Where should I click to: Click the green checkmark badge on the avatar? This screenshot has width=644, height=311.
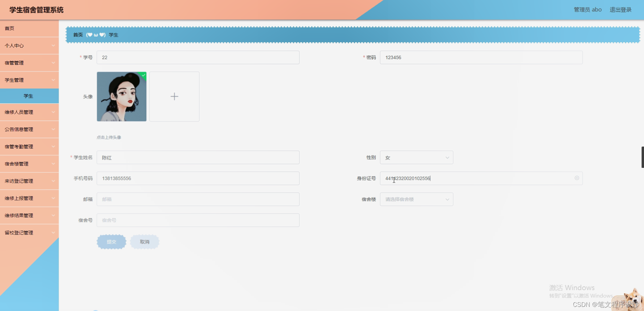143,76
